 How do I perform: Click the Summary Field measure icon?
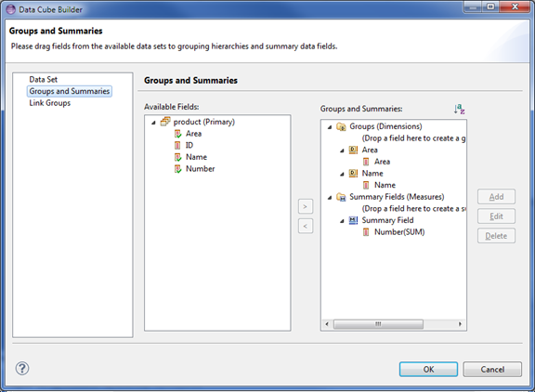[353, 220]
